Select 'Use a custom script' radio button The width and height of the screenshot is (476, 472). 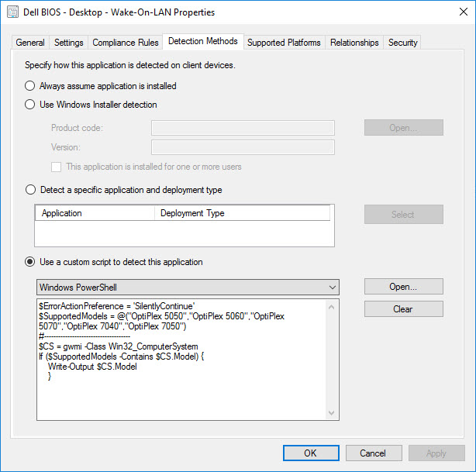click(x=30, y=262)
